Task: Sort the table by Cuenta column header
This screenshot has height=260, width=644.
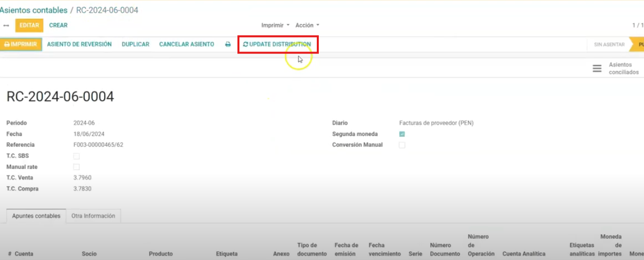Action: pyautogui.click(x=24, y=254)
